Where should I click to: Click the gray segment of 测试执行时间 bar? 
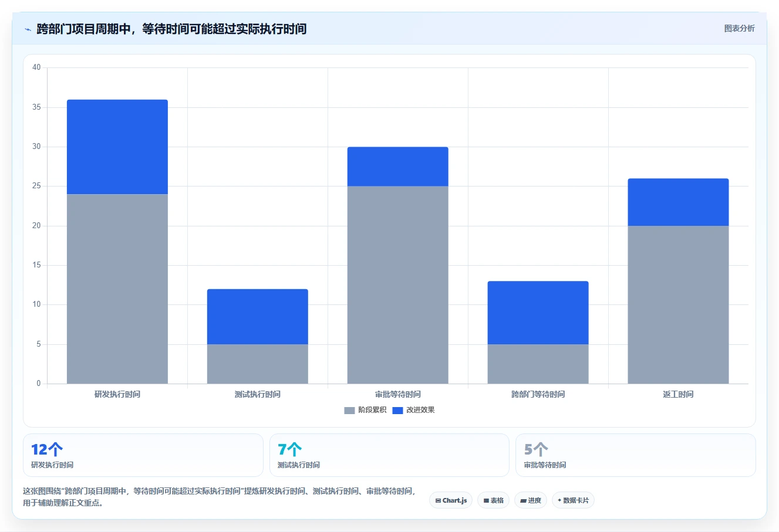(258, 364)
